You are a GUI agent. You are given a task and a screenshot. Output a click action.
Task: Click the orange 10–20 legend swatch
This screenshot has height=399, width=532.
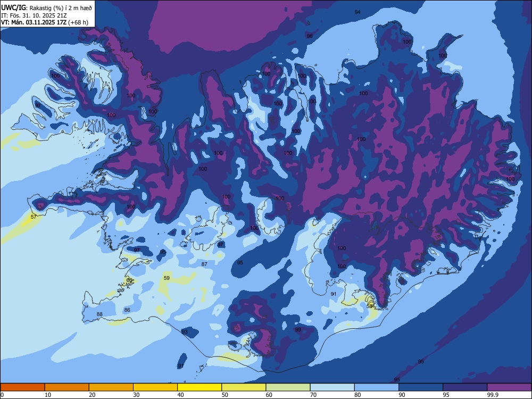67,387
